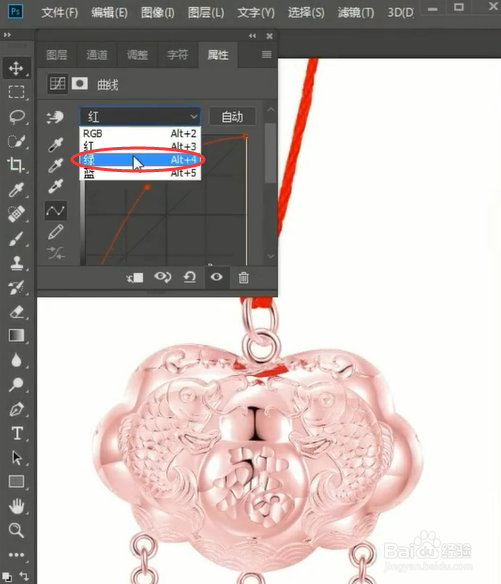Click the smooth curve values icon

click(x=56, y=253)
